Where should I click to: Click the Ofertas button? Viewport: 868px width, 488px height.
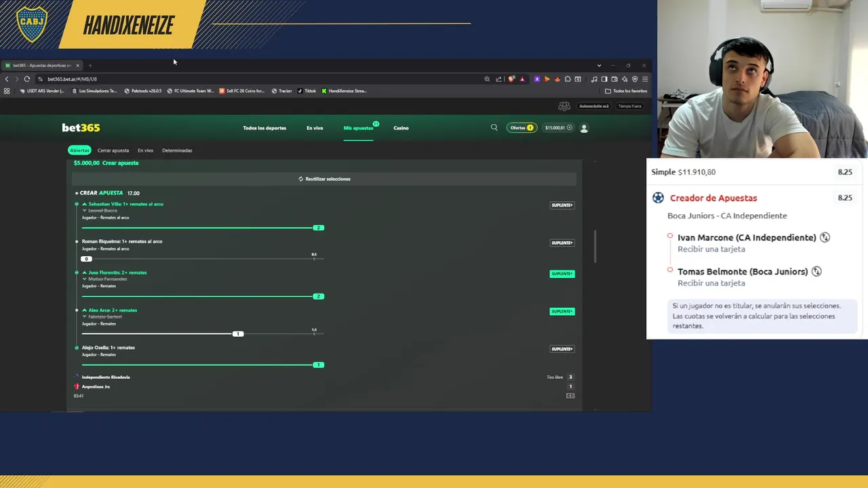pyautogui.click(x=521, y=127)
